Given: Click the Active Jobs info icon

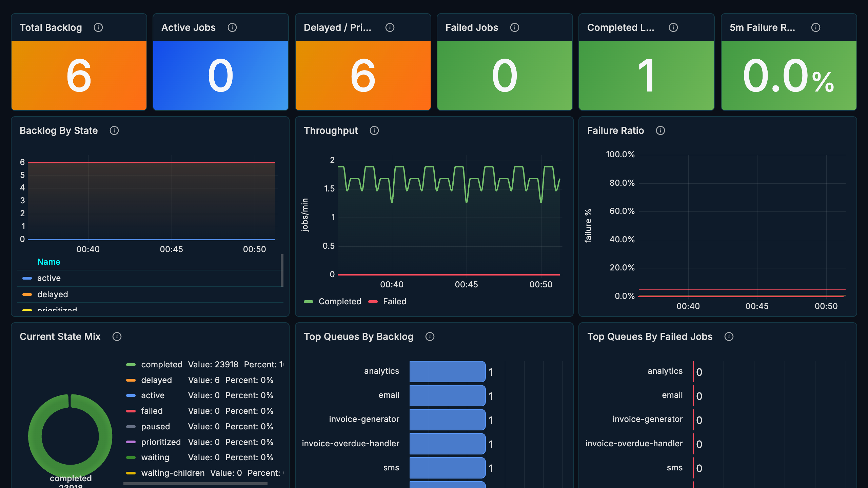Looking at the screenshot, I should (x=232, y=27).
